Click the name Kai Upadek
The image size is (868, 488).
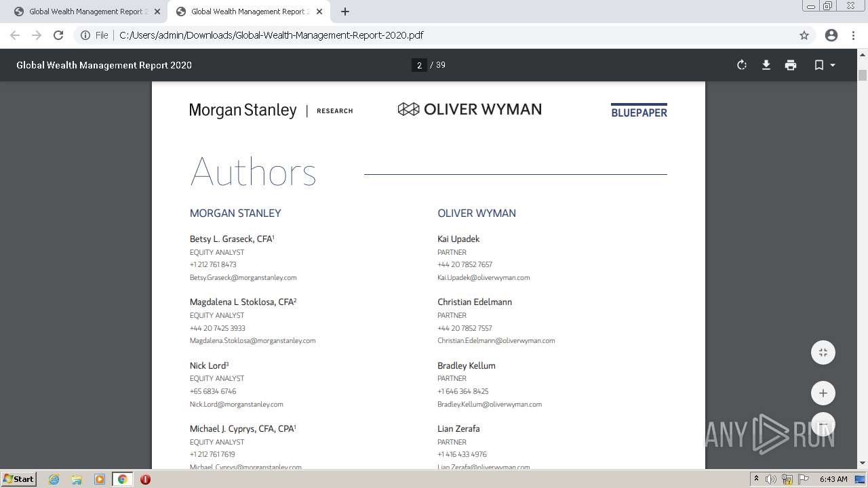pyautogui.click(x=458, y=239)
